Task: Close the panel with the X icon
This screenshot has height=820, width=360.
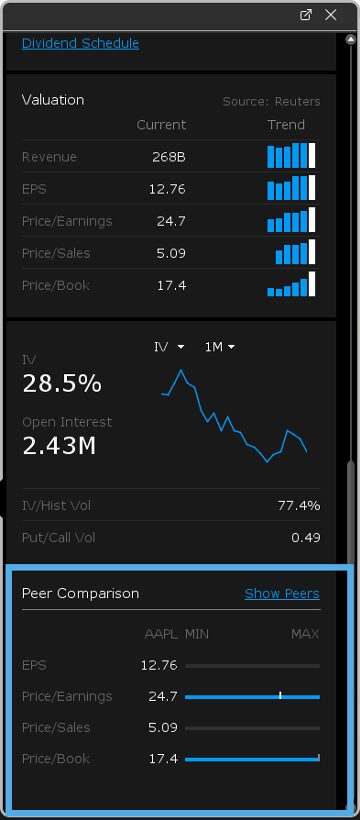Action: (x=331, y=15)
